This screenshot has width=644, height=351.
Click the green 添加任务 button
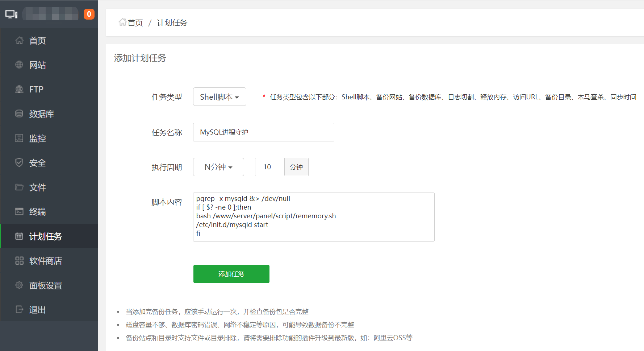pyautogui.click(x=231, y=274)
